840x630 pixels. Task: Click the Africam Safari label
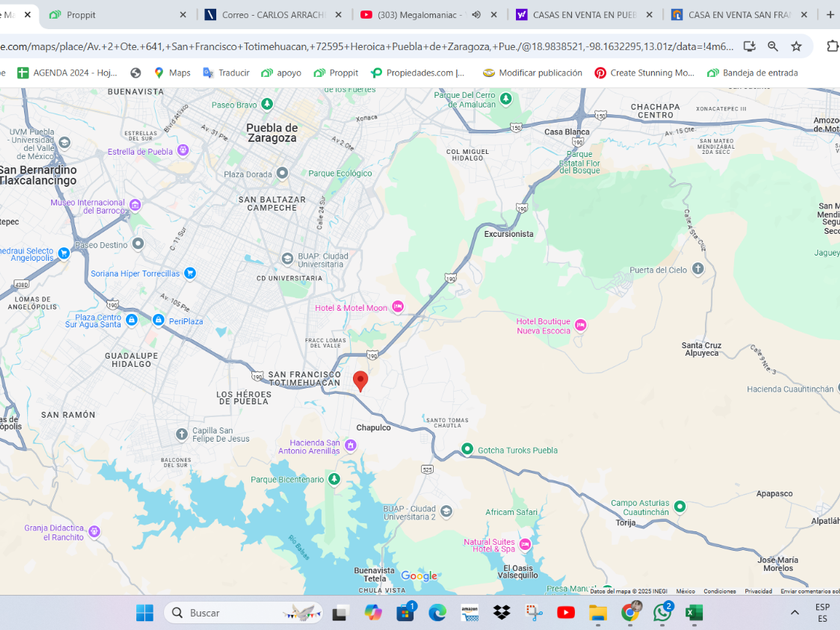[511, 512]
